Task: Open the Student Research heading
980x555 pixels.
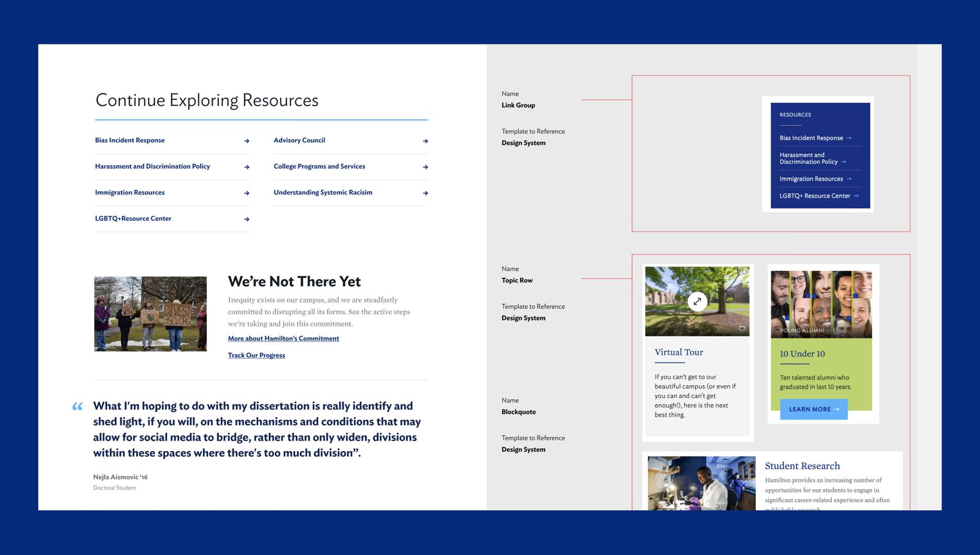Action: click(x=802, y=466)
